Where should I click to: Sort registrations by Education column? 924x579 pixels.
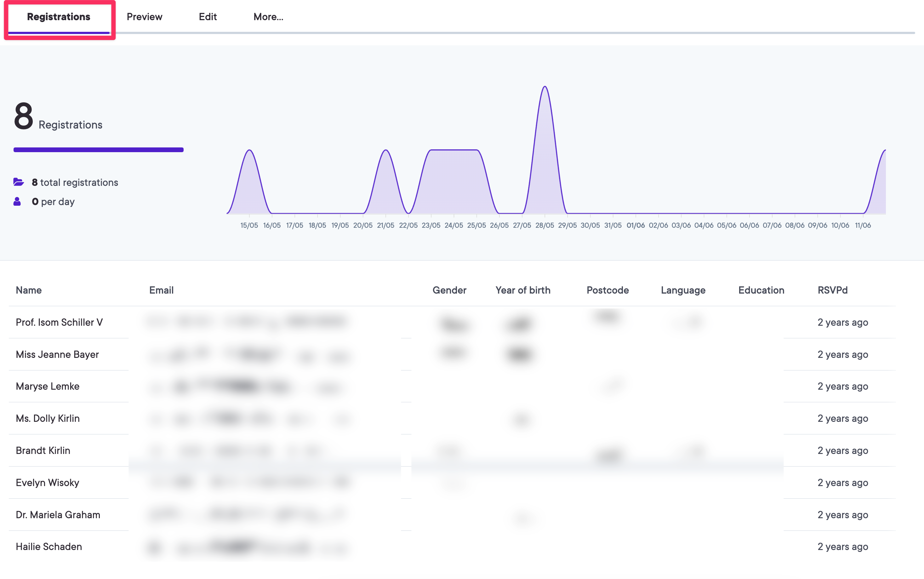point(761,290)
